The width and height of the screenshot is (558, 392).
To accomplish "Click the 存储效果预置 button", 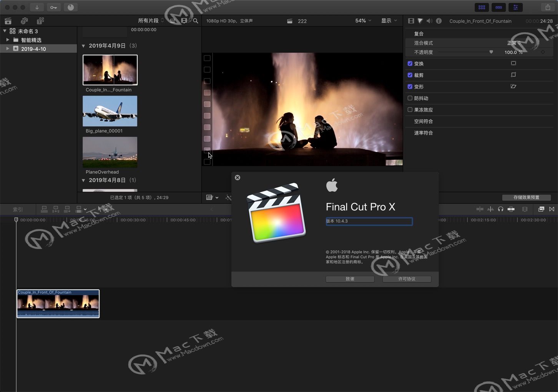I will (x=526, y=198).
